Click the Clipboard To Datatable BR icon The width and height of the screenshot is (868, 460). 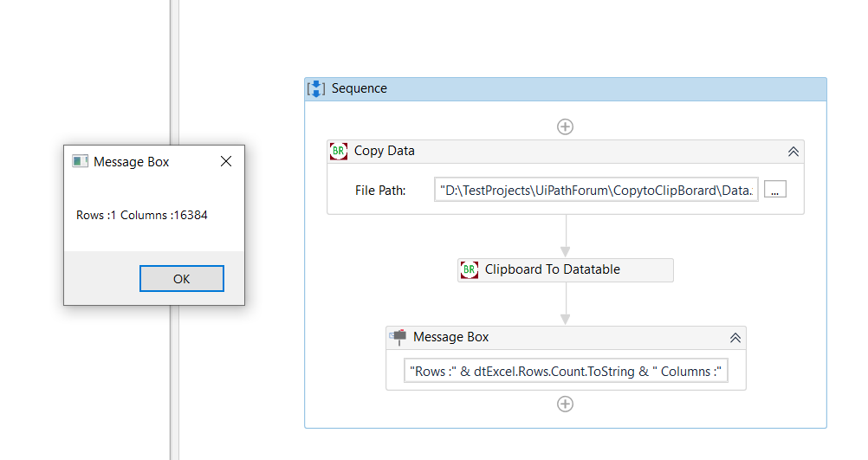(x=469, y=269)
